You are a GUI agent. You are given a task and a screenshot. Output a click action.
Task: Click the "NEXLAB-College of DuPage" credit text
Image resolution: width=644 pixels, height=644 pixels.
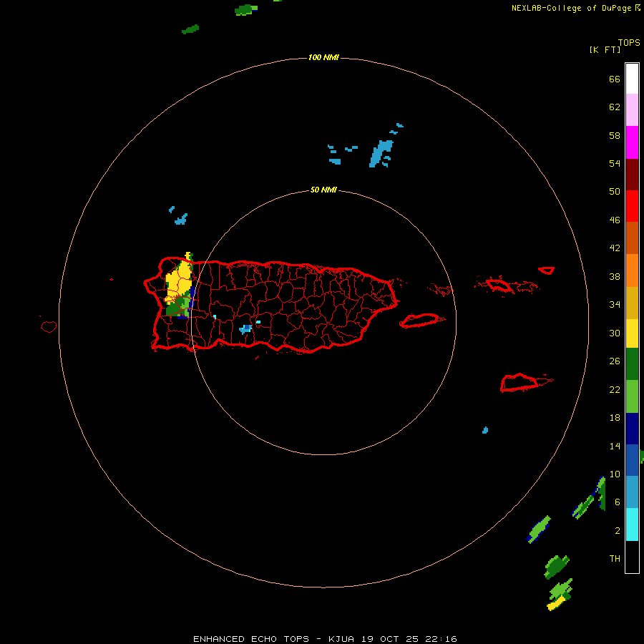(572, 8)
